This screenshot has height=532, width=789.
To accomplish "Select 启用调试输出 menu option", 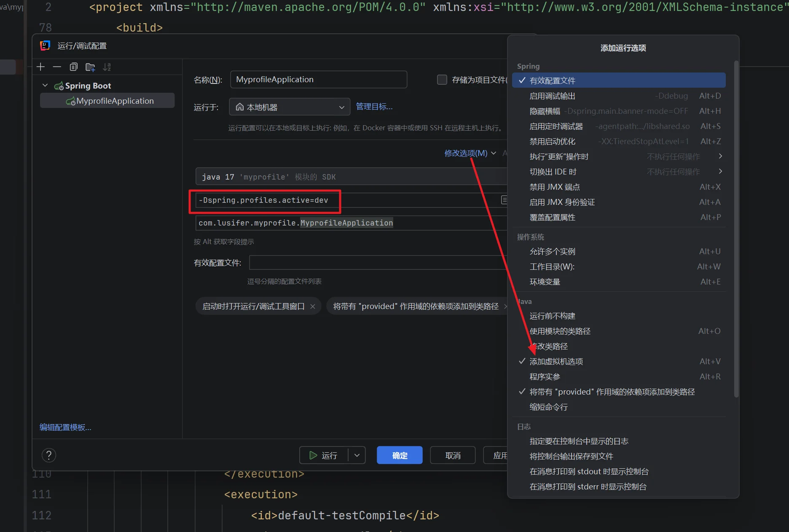I will pyautogui.click(x=619, y=96).
